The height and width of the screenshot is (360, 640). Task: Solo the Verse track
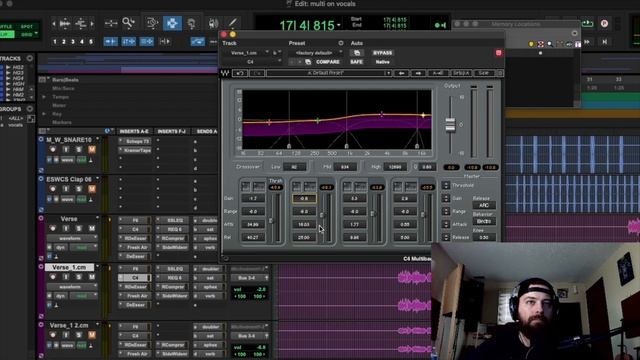pyautogui.click(x=79, y=228)
